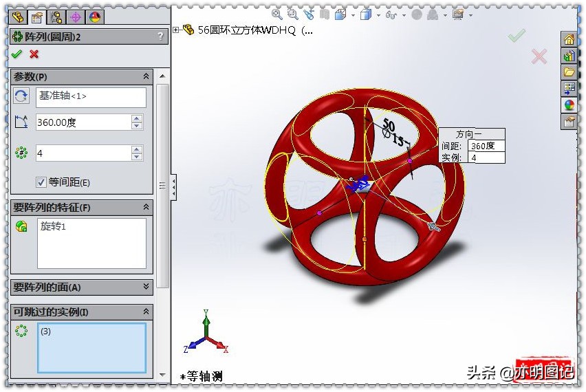This screenshot has height=392, width=586.
Task: Click the reverse direction icon beside 基准轴
Action: (21, 96)
